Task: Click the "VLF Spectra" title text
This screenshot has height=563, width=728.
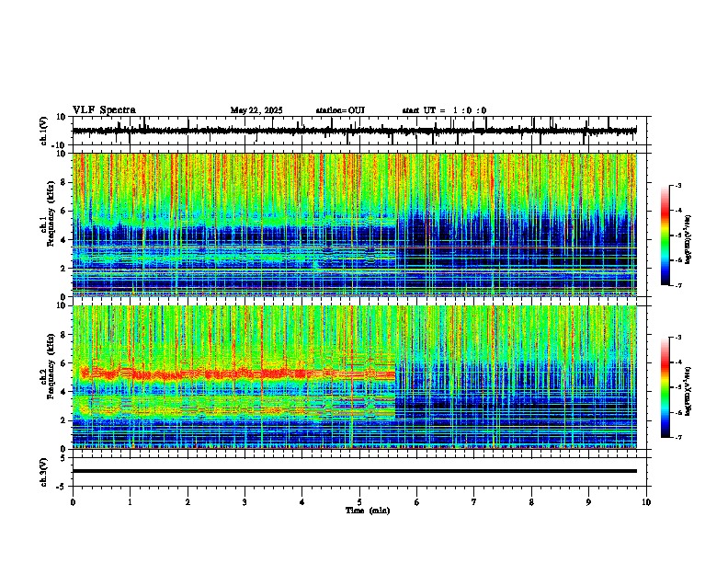Action: click(104, 110)
